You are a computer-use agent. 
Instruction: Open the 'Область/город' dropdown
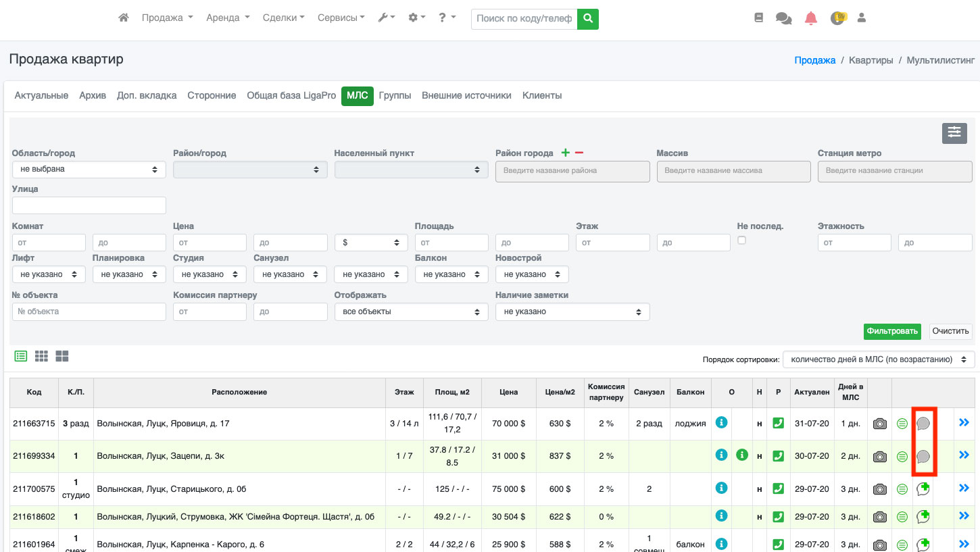pyautogui.click(x=89, y=170)
